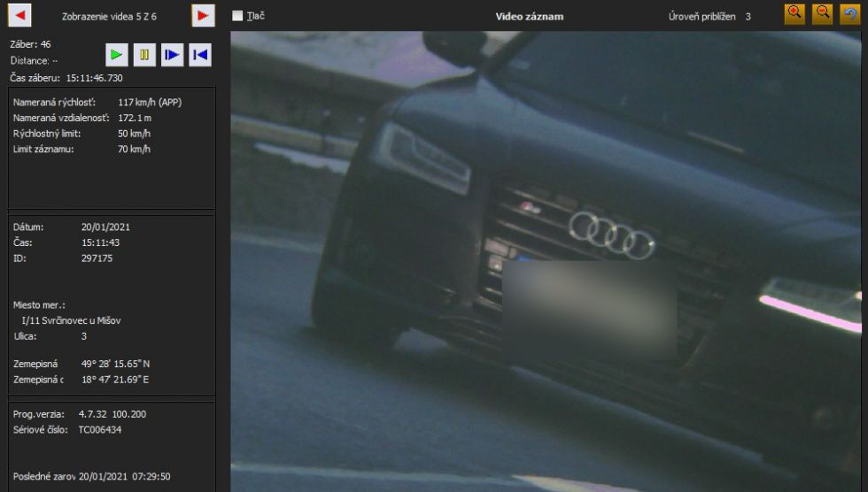This screenshot has height=492, width=868.
Task: Select the time value '15:11:43'
Action: (100, 242)
